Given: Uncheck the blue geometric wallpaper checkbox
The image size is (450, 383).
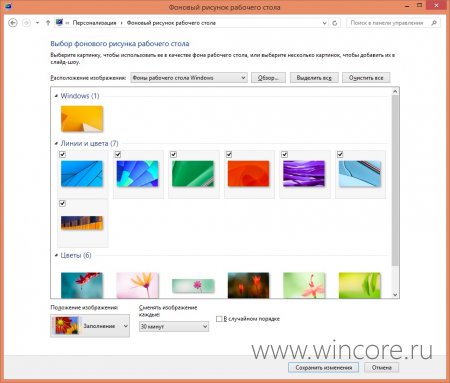Looking at the screenshot, I should [x=118, y=154].
